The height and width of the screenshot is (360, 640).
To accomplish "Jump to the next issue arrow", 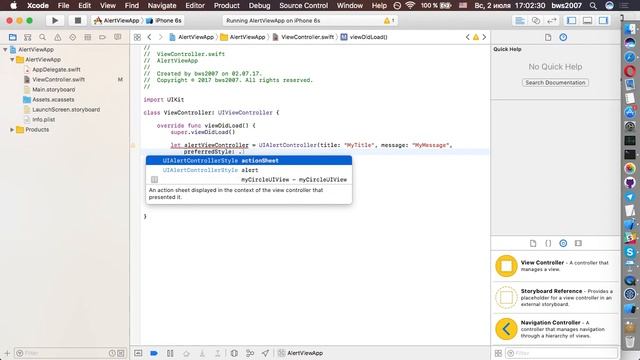I will pyautogui.click(x=484, y=37).
